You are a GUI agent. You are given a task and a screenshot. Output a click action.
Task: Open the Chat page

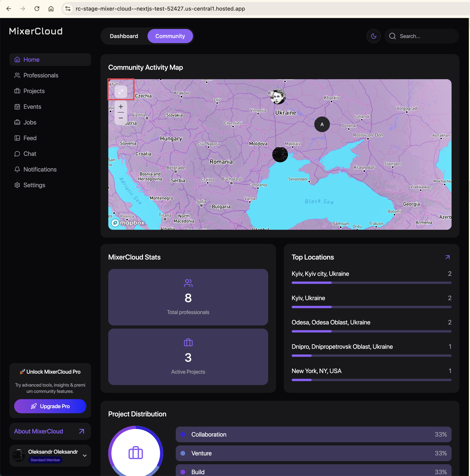click(30, 154)
